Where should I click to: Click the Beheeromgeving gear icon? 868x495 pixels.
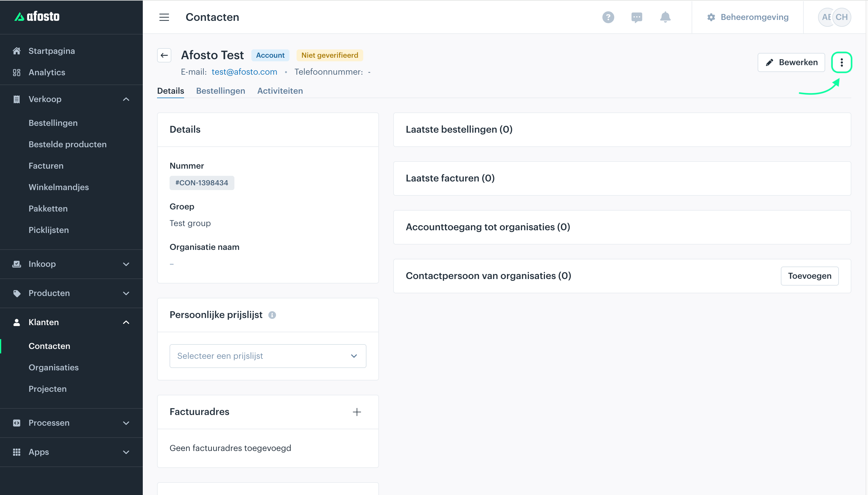click(x=711, y=17)
